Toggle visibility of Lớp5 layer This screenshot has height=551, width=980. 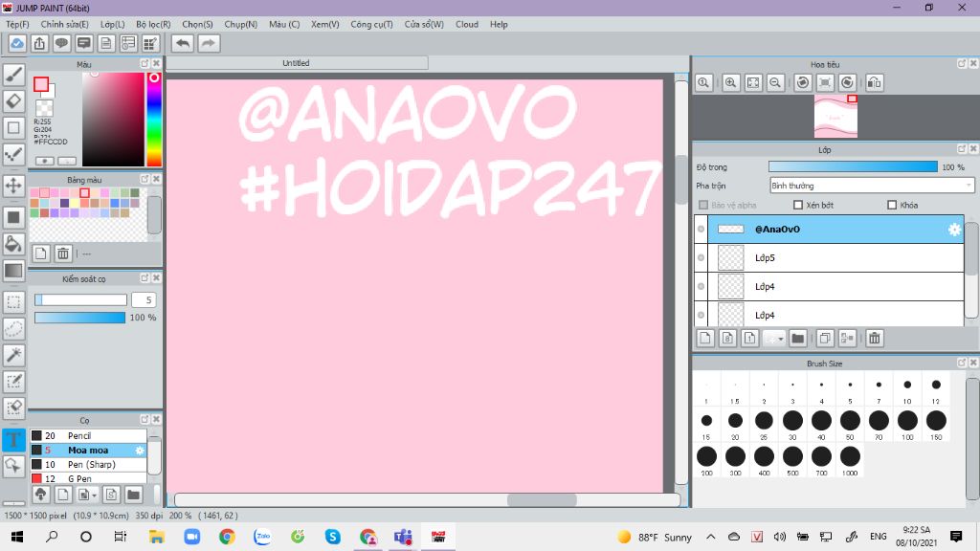(x=701, y=257)
